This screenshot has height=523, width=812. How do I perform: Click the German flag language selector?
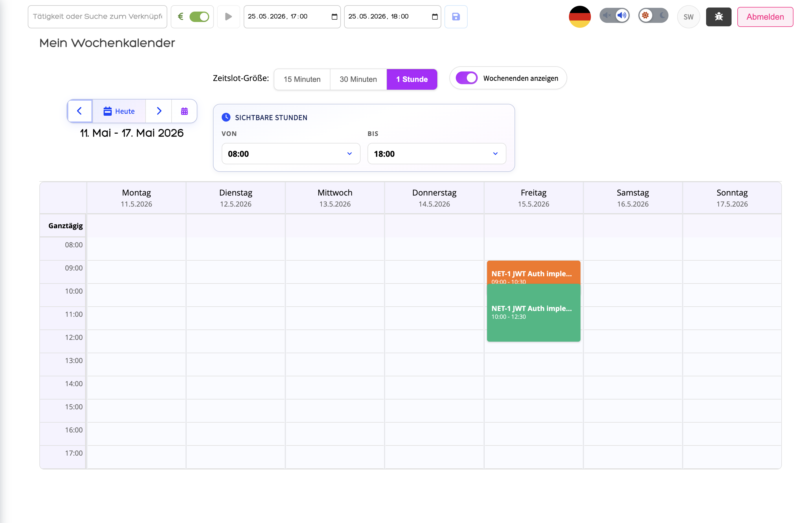pos(580,16)
